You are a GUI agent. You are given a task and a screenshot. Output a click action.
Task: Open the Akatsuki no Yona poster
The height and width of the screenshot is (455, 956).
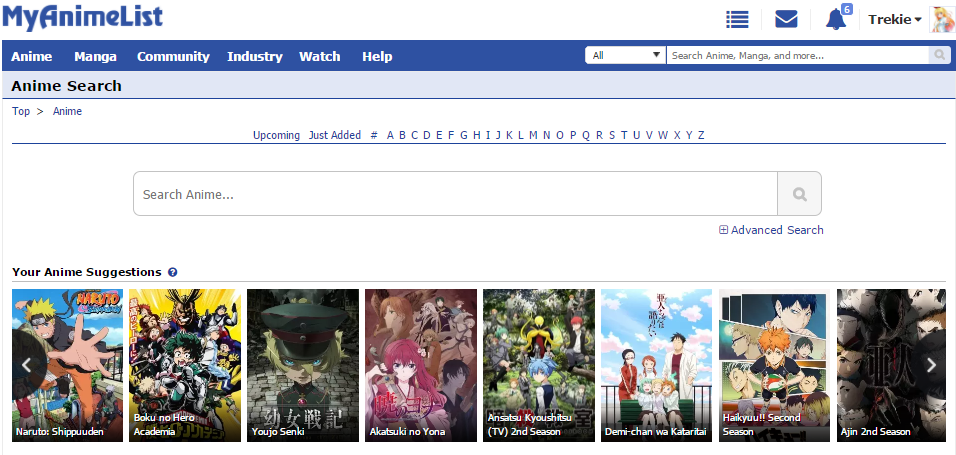pos(421,365)
